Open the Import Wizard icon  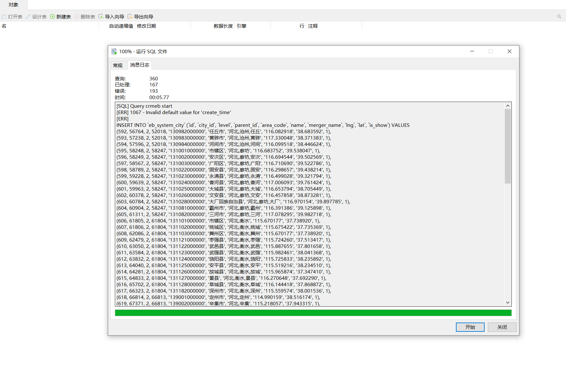101,17
